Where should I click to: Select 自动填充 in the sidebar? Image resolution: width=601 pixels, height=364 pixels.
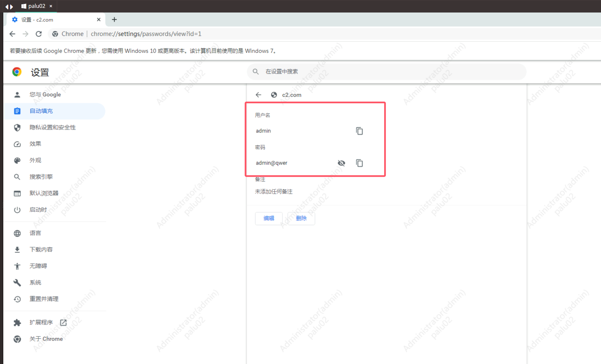click(41, 111)
